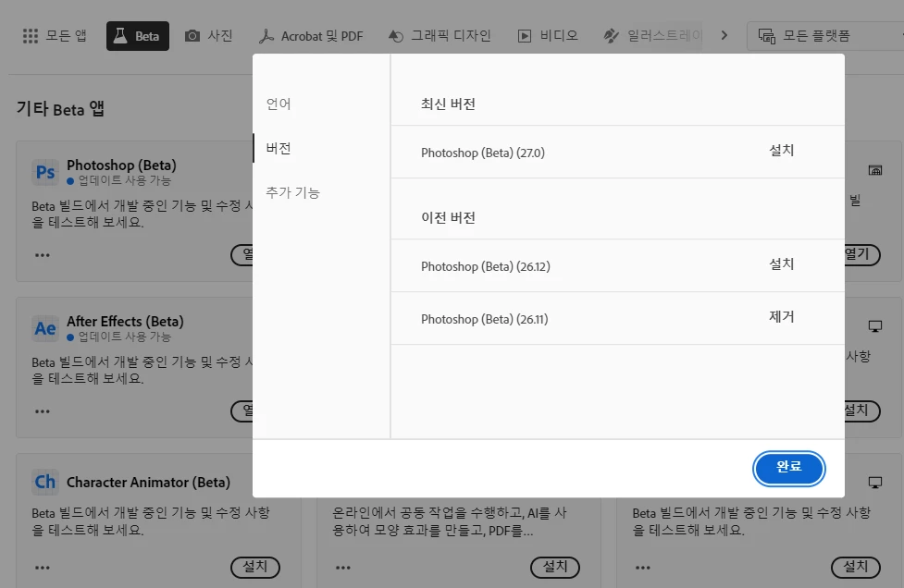Install Photoshop (Beta) (26.12)
Screen dimensions: 904x588
782,263
